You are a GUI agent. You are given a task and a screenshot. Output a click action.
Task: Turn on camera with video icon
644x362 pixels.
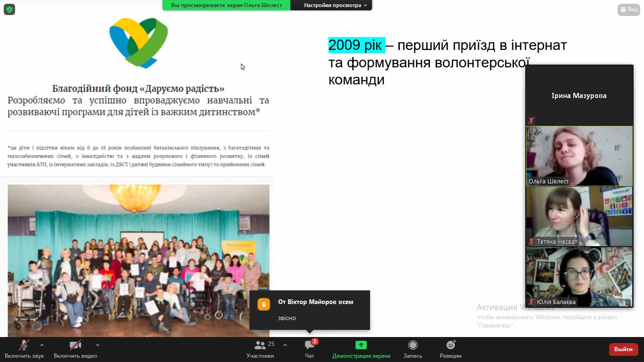(x=75, y=346)
